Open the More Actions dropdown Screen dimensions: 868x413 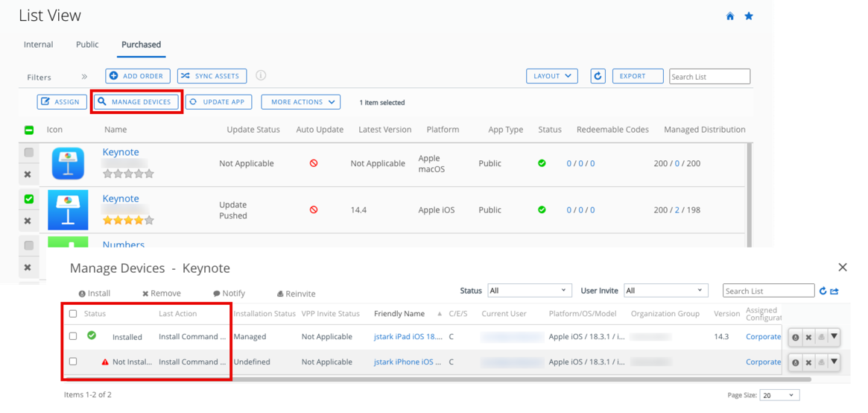(300, 102)
